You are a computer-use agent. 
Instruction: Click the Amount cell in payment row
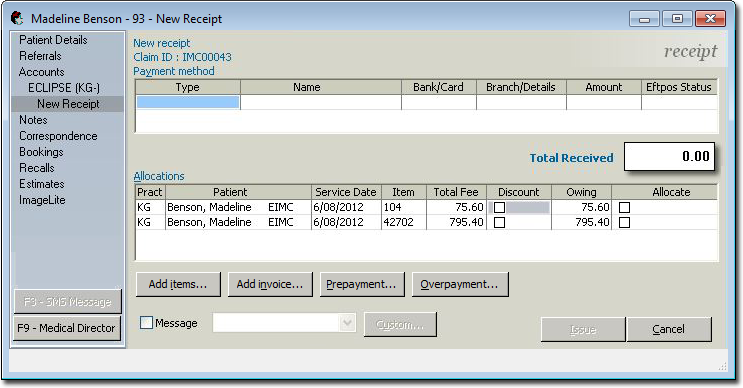[604, 102]
